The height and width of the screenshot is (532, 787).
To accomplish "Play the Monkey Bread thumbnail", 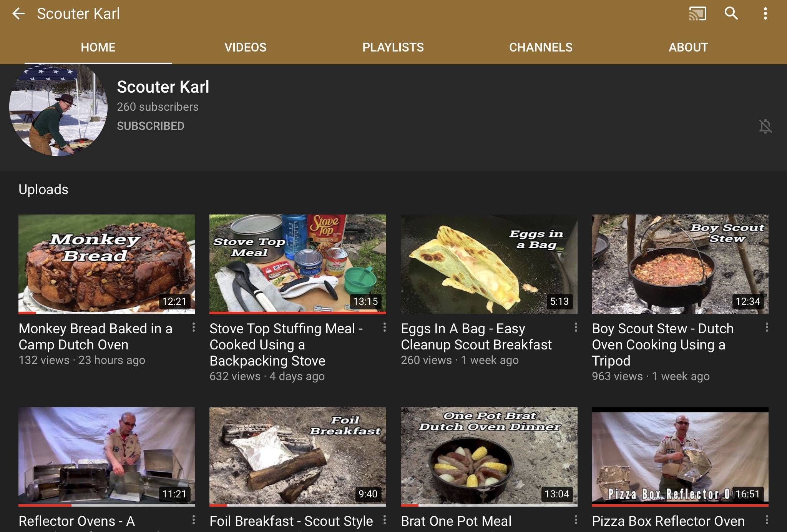I will [x=107, y=264].
